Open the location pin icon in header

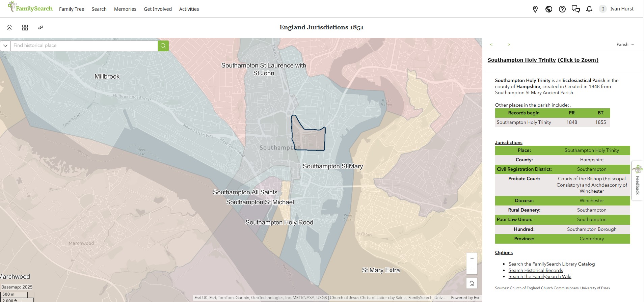point(535,9)
